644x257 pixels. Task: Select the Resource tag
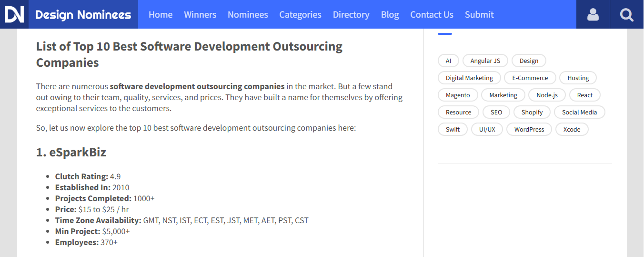point(458,112)
